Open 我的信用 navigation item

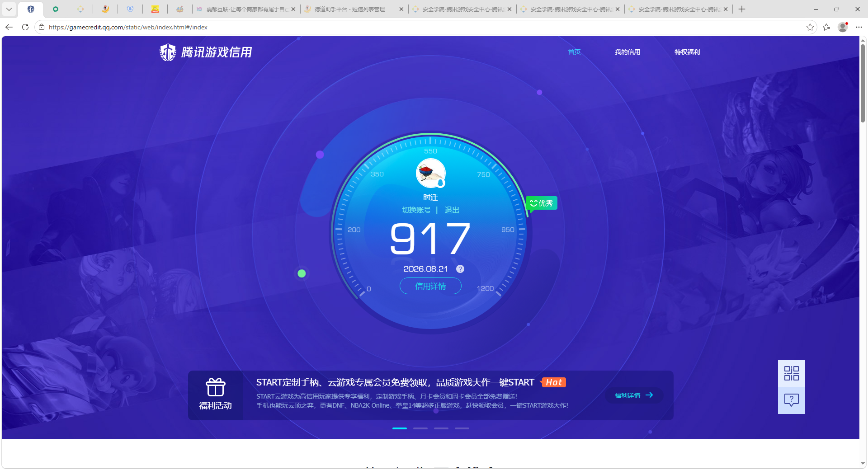[x=627, y=52]
